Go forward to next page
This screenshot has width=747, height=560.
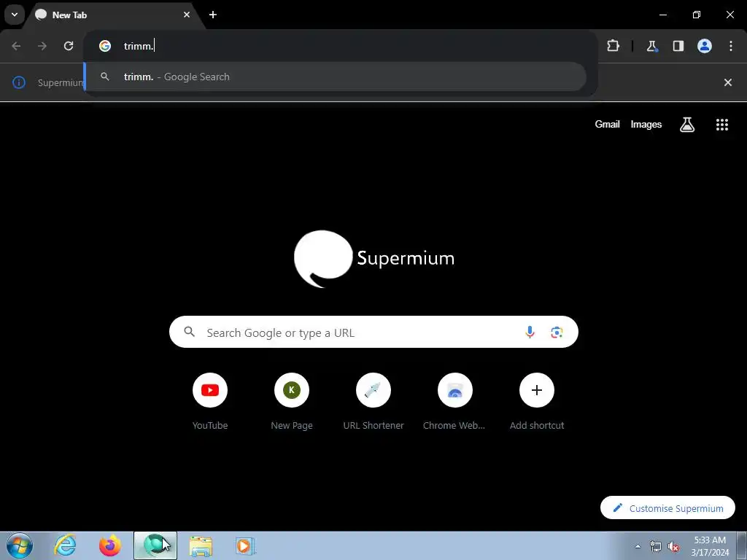tap(42, 46)
